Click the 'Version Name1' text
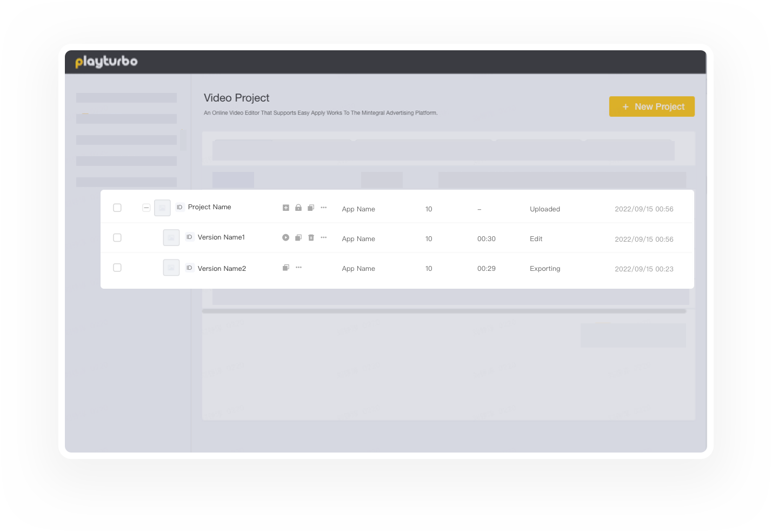The image size is (772, 532). pyautogui.click(x=221, y=237)
